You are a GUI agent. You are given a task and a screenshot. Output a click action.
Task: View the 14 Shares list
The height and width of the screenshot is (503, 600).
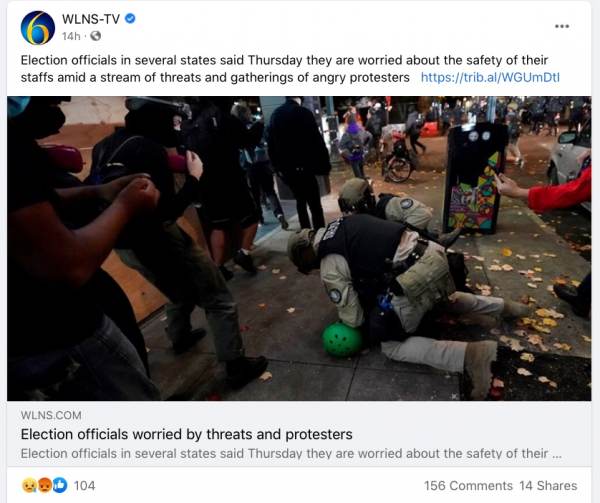point(548,485)
